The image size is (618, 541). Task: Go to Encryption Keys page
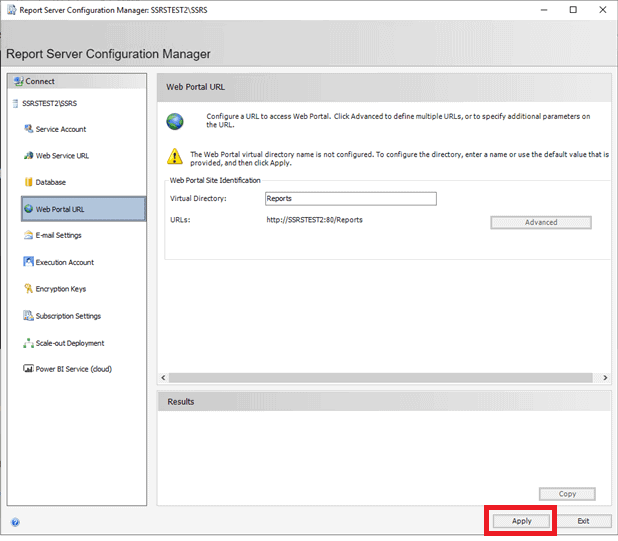[x=61, y=289]
